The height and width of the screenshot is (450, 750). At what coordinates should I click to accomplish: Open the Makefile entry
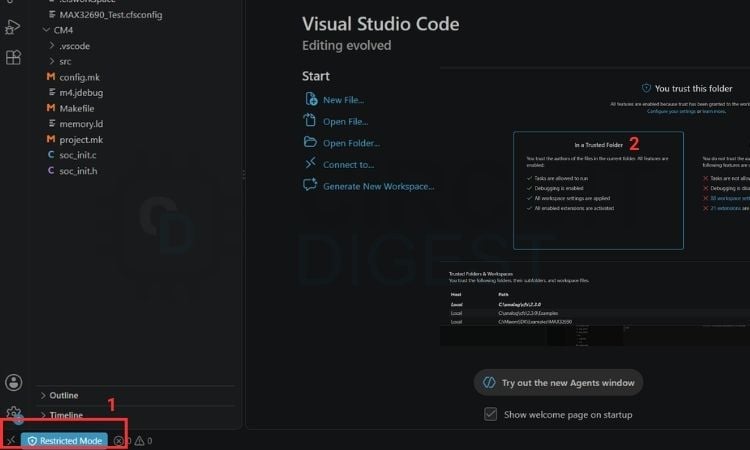(x=77, y=108)
